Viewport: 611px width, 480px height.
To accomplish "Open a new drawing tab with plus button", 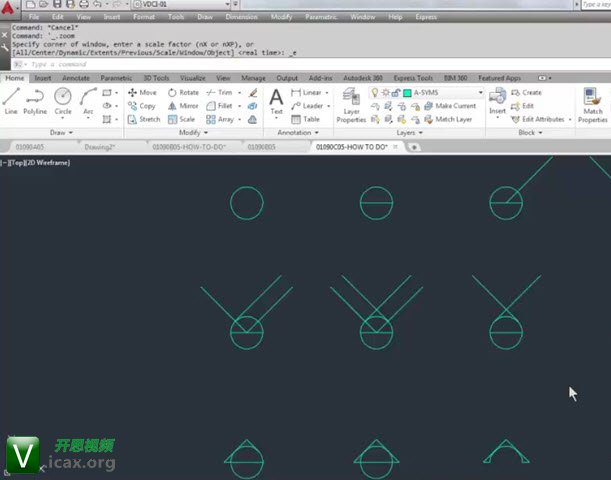I will coord(414,147).
